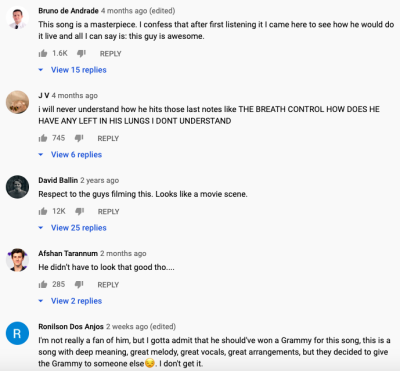
Task: Open David Ballin's profile avatar
Action: click(x=17, y=187)
